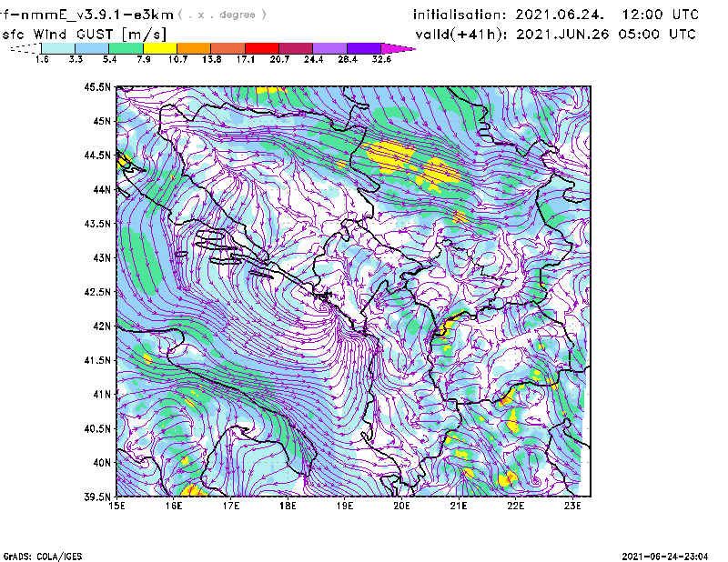Viewport: 728px width, 562px height.
Task: Click the 'GrADS: COLA/IGES' credit text
Action: [x=42, y=557]
